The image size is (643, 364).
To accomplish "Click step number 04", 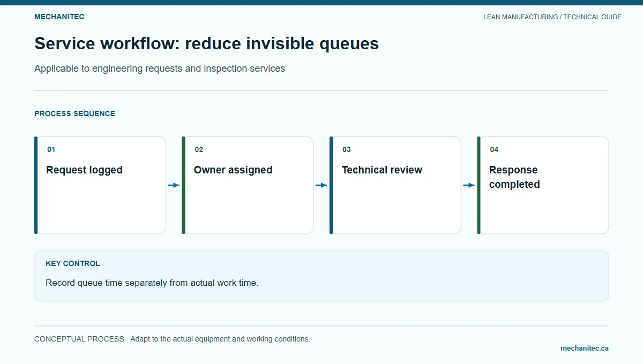I will coord(494,149).
